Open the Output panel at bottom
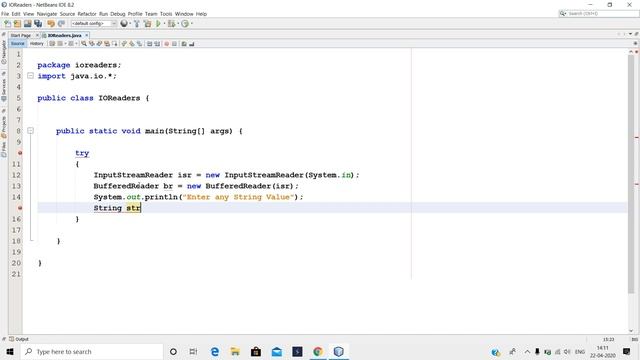Viewport: 640px width, 360px height. tap(19, 339)
